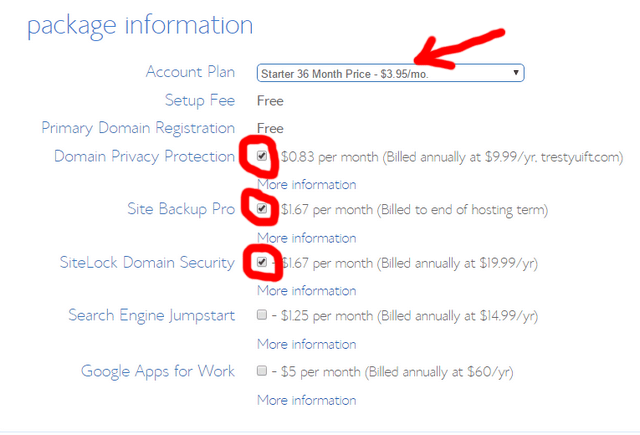Enable the Google Apps for Work checkbox

click(262, 371)
